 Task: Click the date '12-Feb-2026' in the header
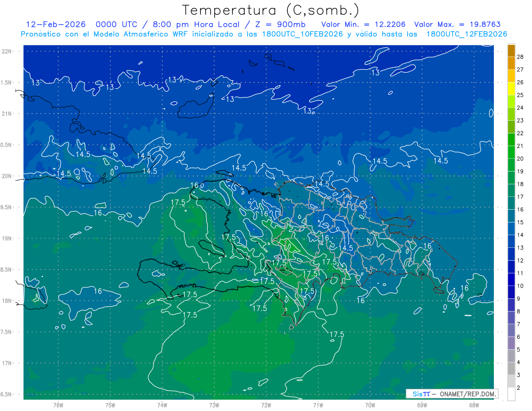point(55,25)
